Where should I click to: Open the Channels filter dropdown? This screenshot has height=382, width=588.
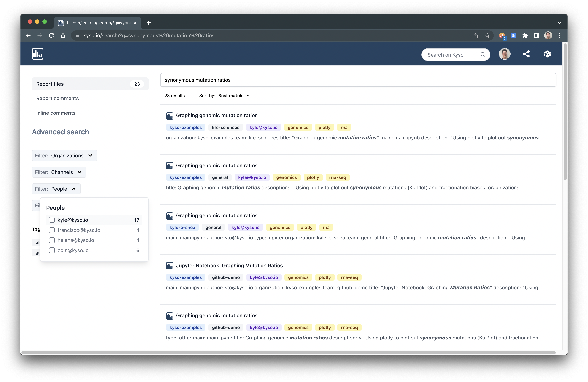click(x=59, y=172)
